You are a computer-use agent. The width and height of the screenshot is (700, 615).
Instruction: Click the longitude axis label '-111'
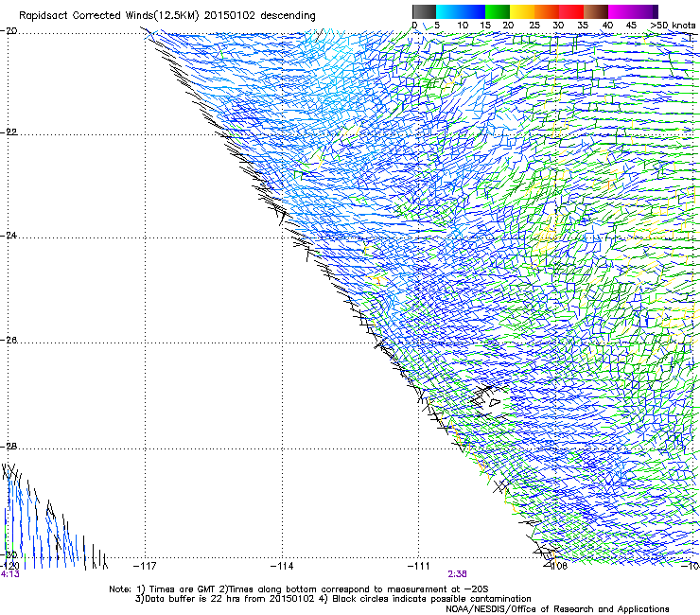click(x=419, y=566)
